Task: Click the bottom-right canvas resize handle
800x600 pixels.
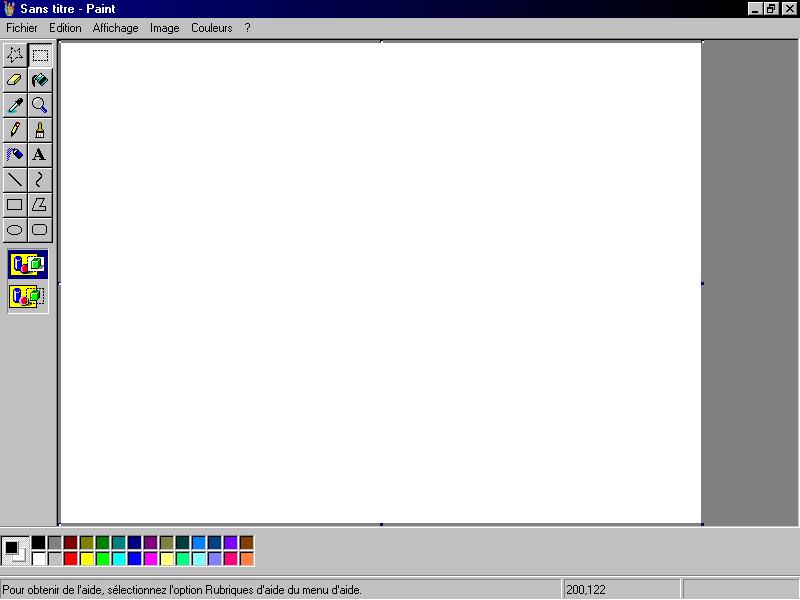Action: point(702,524)
